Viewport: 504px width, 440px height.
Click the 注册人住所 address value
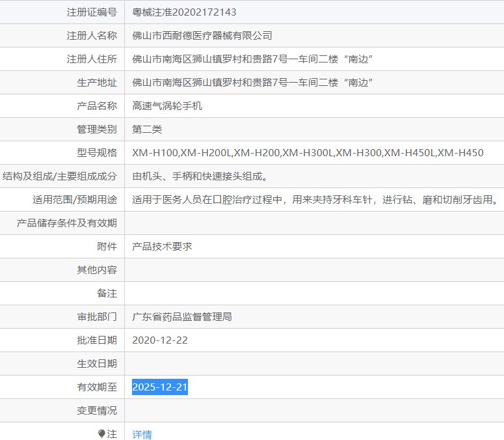point(252,59)
